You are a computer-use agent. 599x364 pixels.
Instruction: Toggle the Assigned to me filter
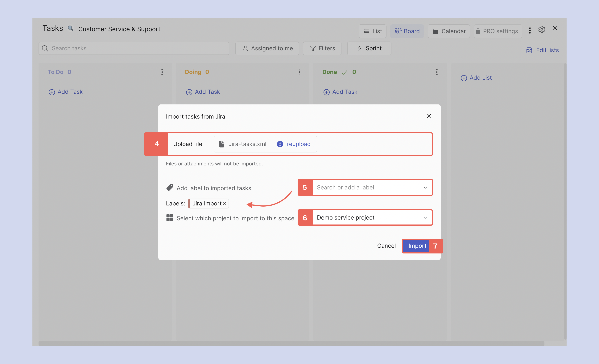point(267,48)
